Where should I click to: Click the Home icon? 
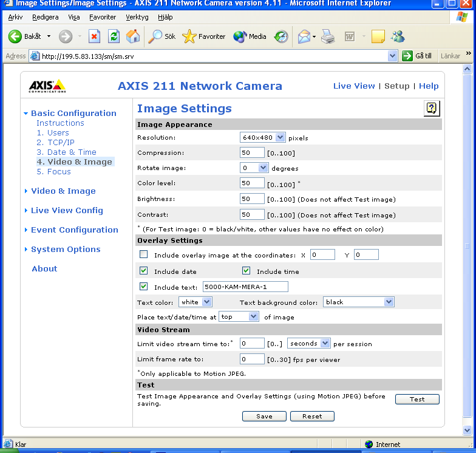coord(133,36)
